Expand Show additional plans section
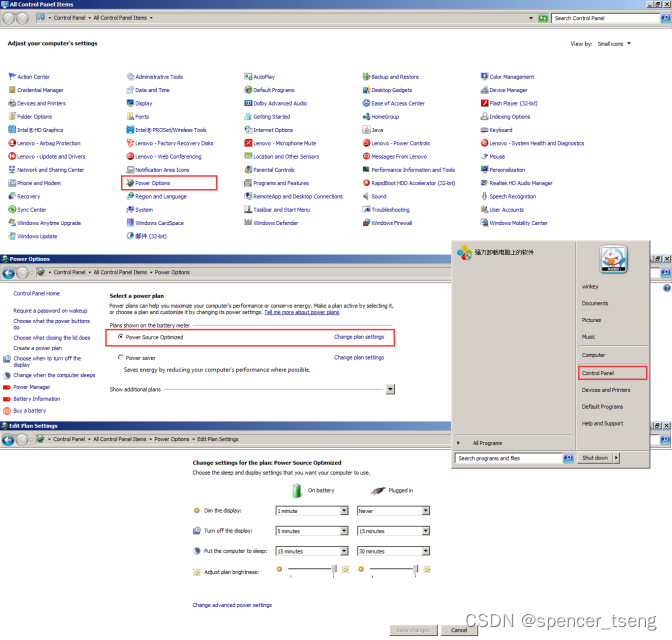The height and width of the screenshot is (640, 672). (390, 389)
